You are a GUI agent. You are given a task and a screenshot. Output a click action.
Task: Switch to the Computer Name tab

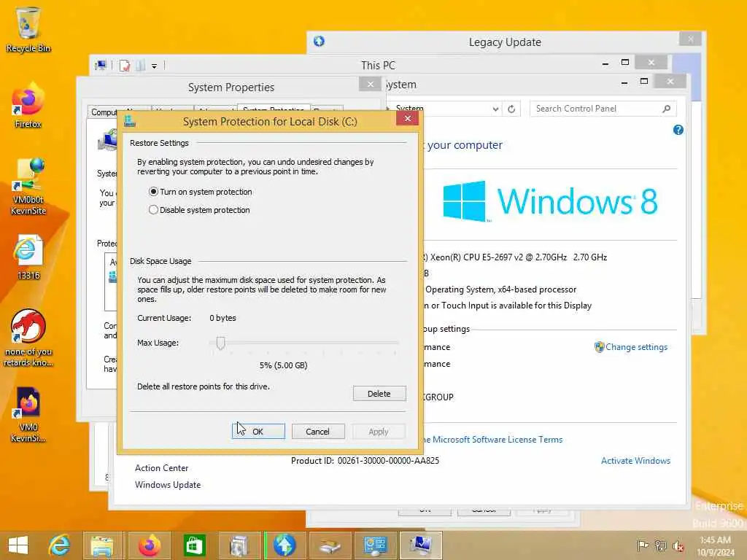(104, 112)
